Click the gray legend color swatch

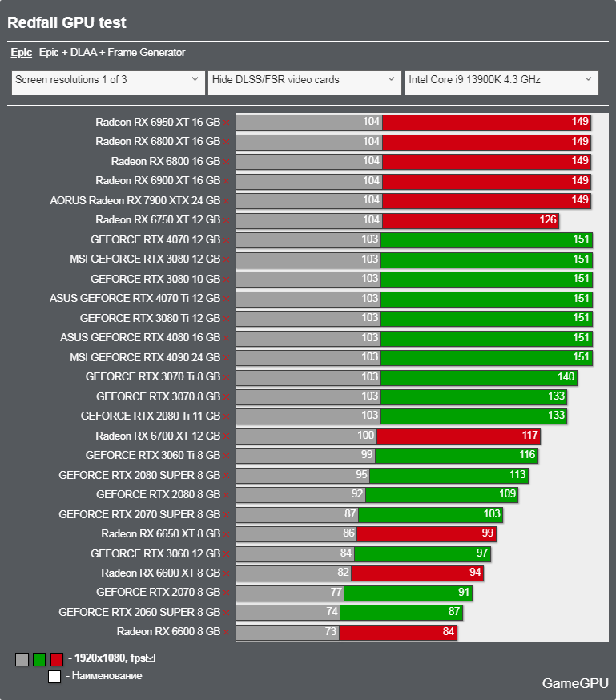point(22,659)
